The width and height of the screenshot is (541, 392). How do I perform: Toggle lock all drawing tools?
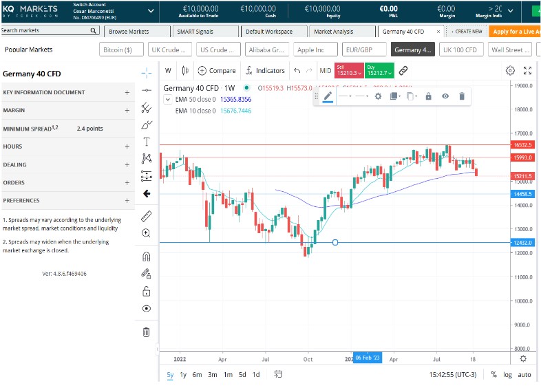[x=147, y=292]
